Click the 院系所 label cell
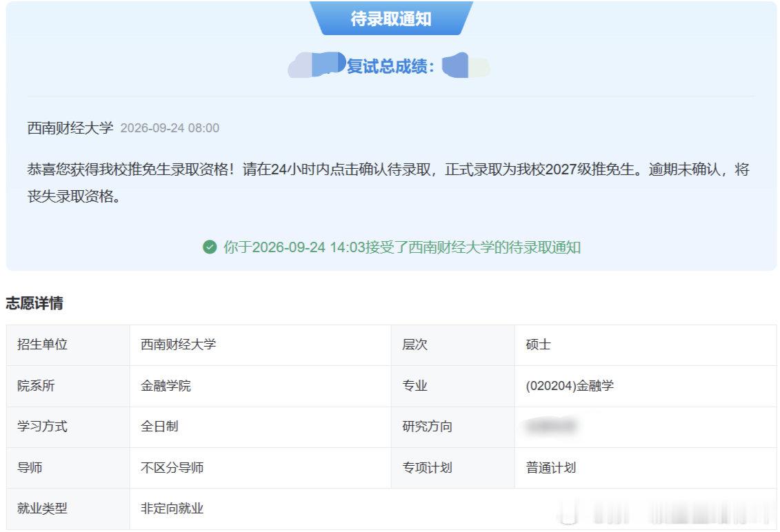 (68, 387)
